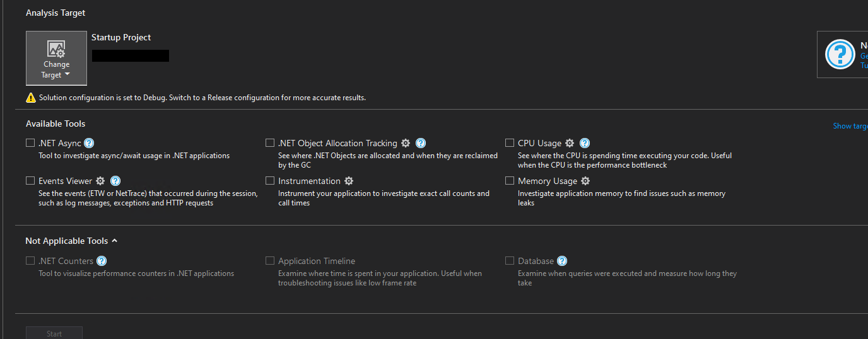Click the "Solution configuration is set to Debug" warning text
Viewport: 868px width, 339px height.
pyautogui.click(x=202, y=98)
